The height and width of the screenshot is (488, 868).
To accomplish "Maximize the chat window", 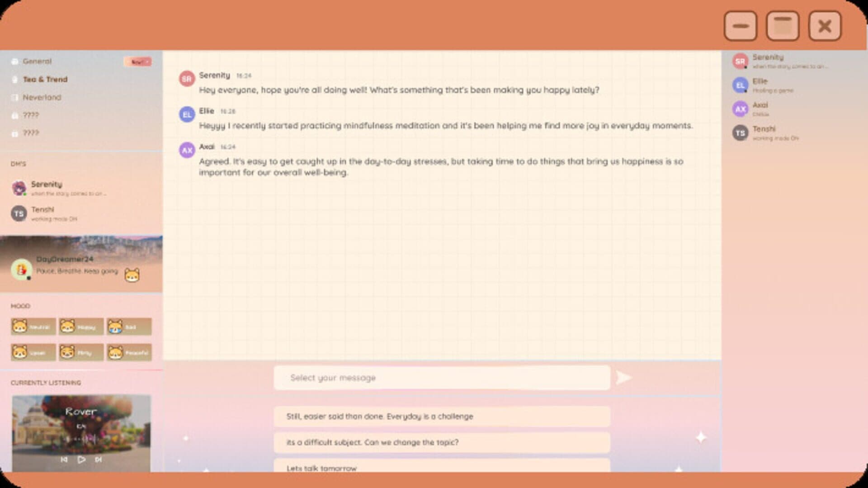I will point(783,26).
